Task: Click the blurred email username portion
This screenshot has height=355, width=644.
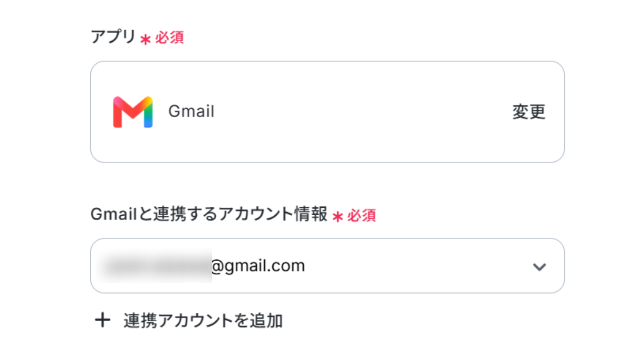Action: click(x=157, y=265)
